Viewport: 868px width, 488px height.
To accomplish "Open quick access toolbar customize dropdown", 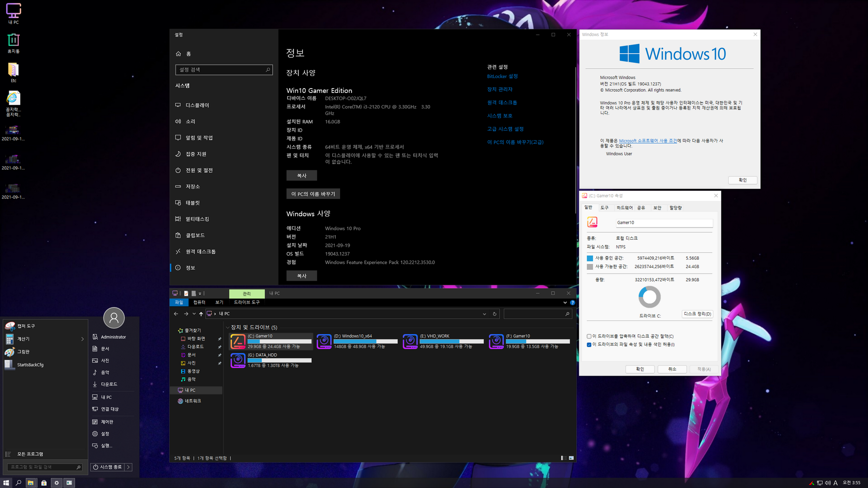I will [x=200, y=293].
